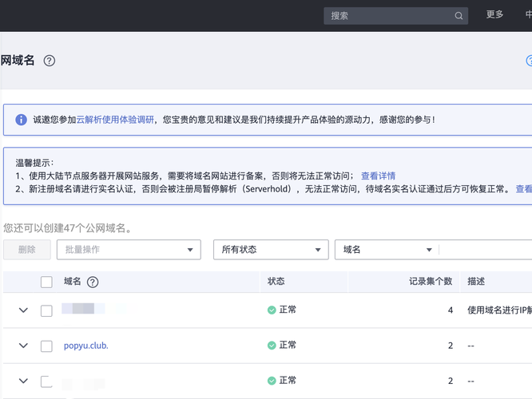Open the 云解析使用体验调研 survey link
This screenshot has height=399, width=532.
pos(115,120)
